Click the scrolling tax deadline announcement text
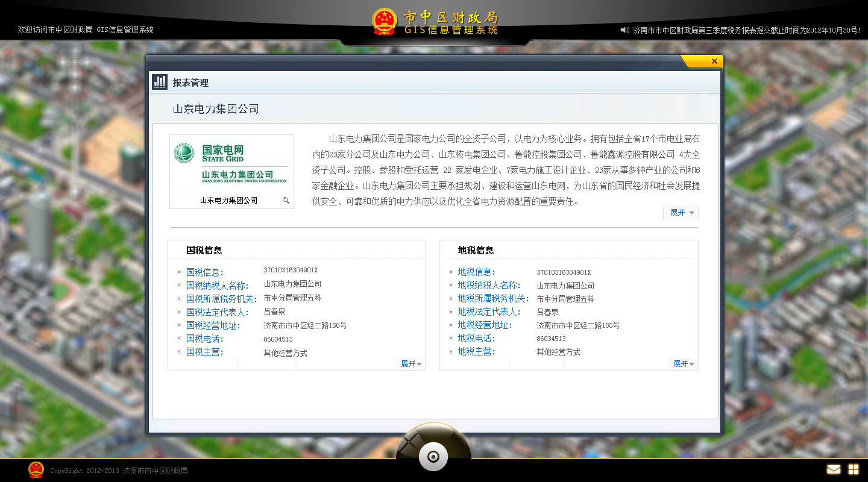Screen dimensions: 868x482 pos(747,30)
